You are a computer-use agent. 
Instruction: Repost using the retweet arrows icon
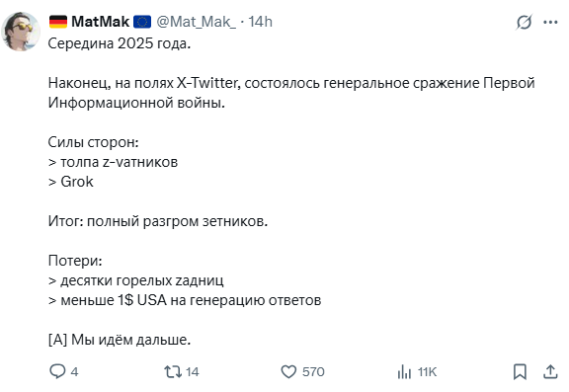pyautogui.click(x=173, y=372)
